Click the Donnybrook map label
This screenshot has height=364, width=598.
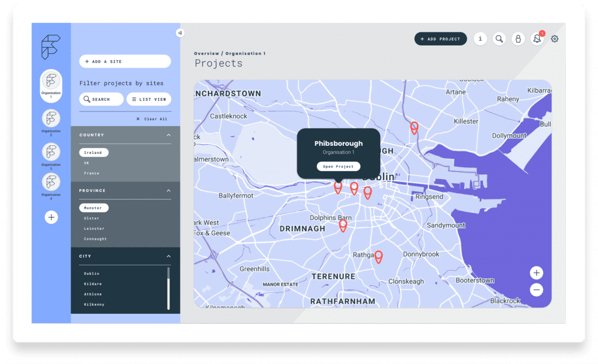(x=421, y=254)
